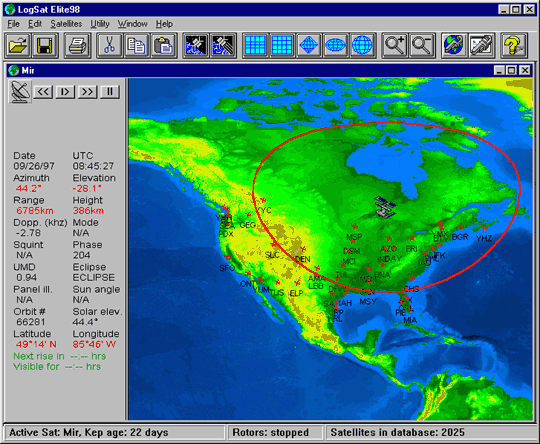Click the 'Next rise in' line

coord(60,356)
